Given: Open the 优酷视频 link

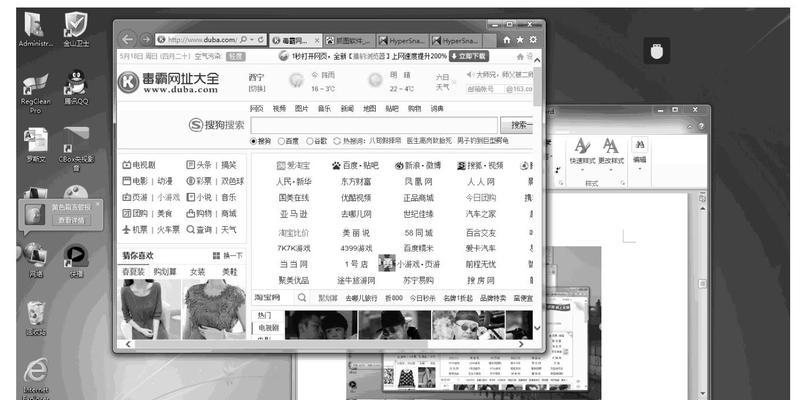Looking at the screenshot, I should [356, 197].
